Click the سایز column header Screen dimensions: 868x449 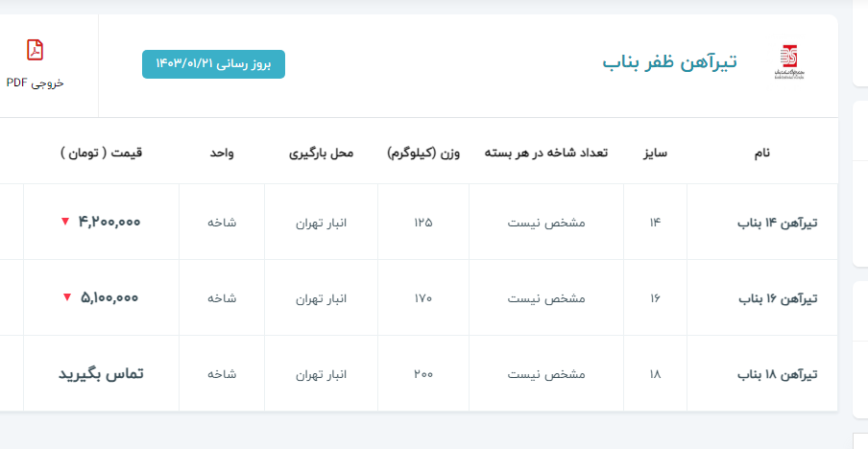pos(655,153)
